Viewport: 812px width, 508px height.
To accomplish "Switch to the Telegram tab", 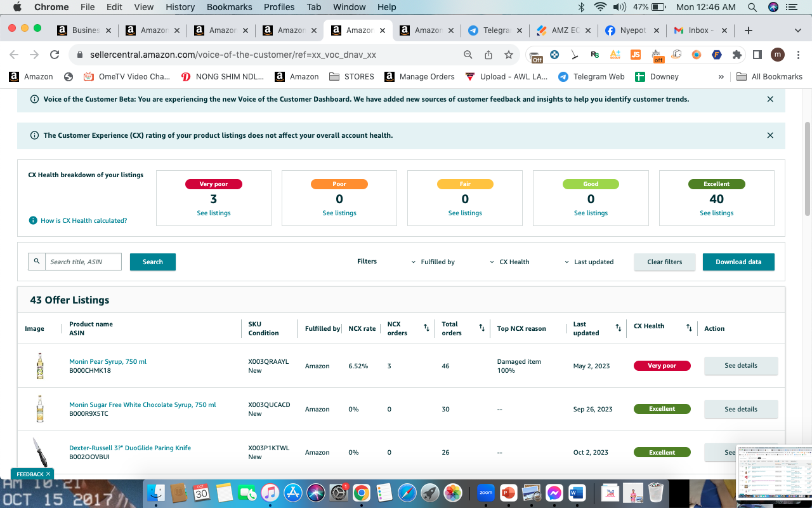I will coord(494,30).
